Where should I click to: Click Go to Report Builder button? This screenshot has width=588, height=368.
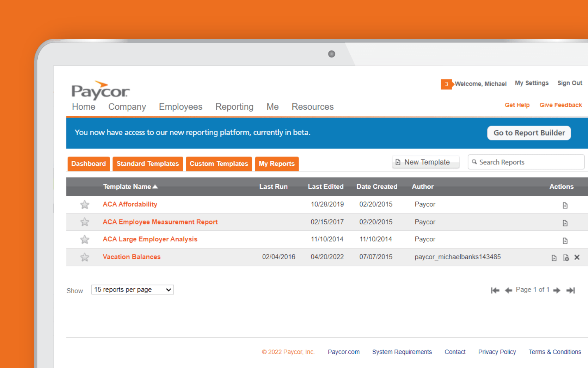coord(529,133)
